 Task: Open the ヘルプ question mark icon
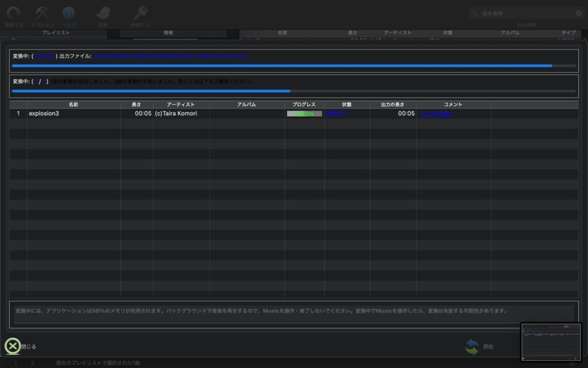[x=69, y=14]
